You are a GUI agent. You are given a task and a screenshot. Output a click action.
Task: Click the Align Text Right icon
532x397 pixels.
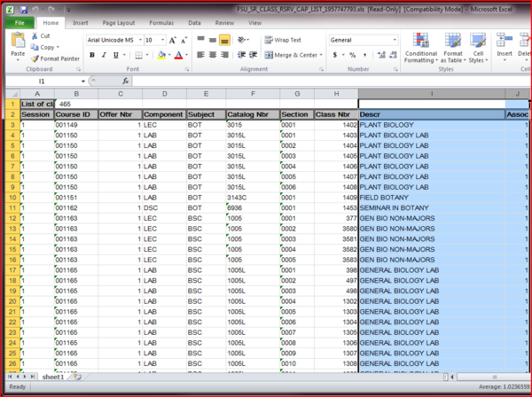pos(224,55)
